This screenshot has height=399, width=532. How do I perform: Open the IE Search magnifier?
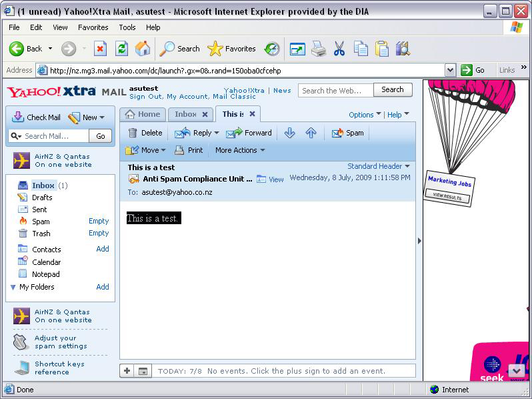pyautogui.click(x=180, y=49)
